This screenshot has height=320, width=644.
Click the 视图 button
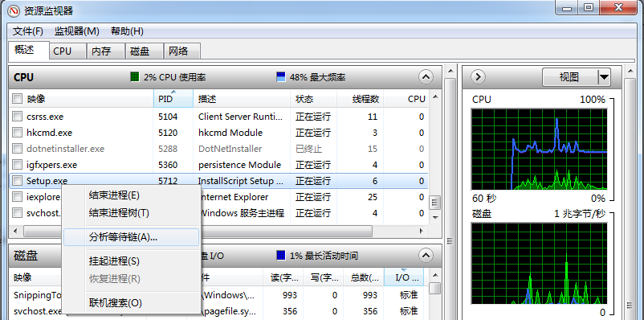(569, 77)
